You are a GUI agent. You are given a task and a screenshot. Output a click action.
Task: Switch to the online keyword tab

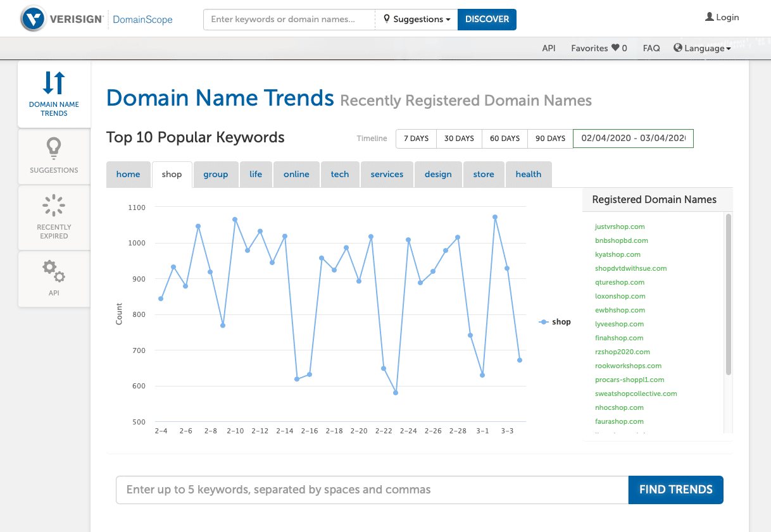(x=296, y=175)
